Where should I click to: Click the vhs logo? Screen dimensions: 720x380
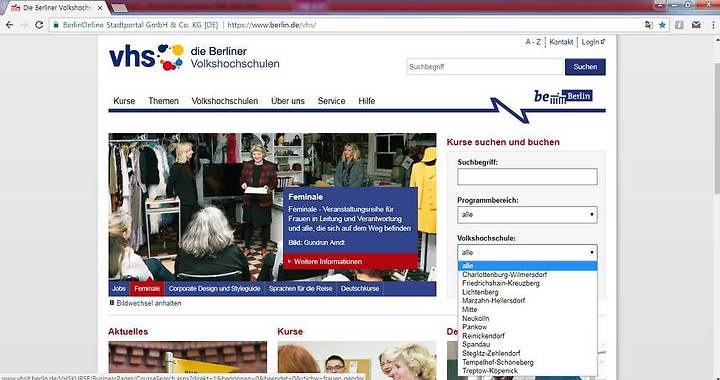pyautogui.click(x=146, y=58)
